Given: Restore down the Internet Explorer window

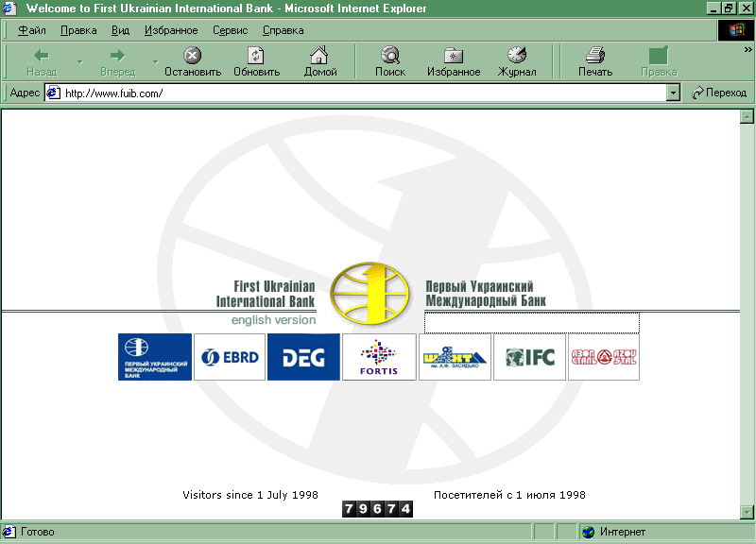Looking at the screenshot, I should tap(729, 8).
